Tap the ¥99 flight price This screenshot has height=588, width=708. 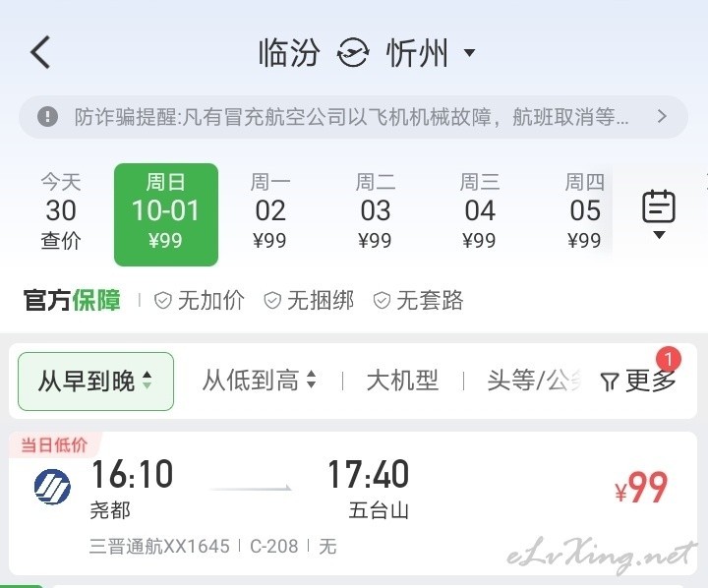[x=641, y=488]
